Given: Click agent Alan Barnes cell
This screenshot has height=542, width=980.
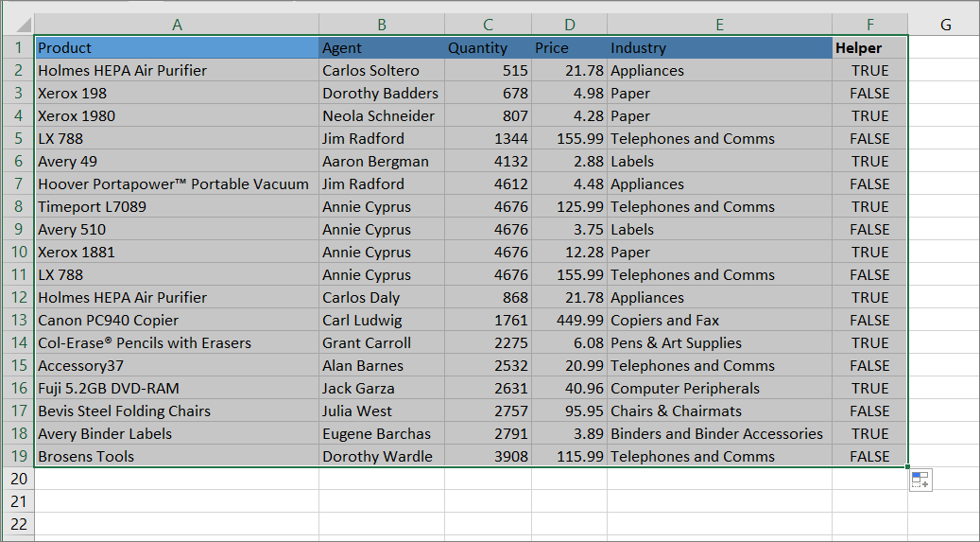Looking at the screenshot, I should coord(382,365).
